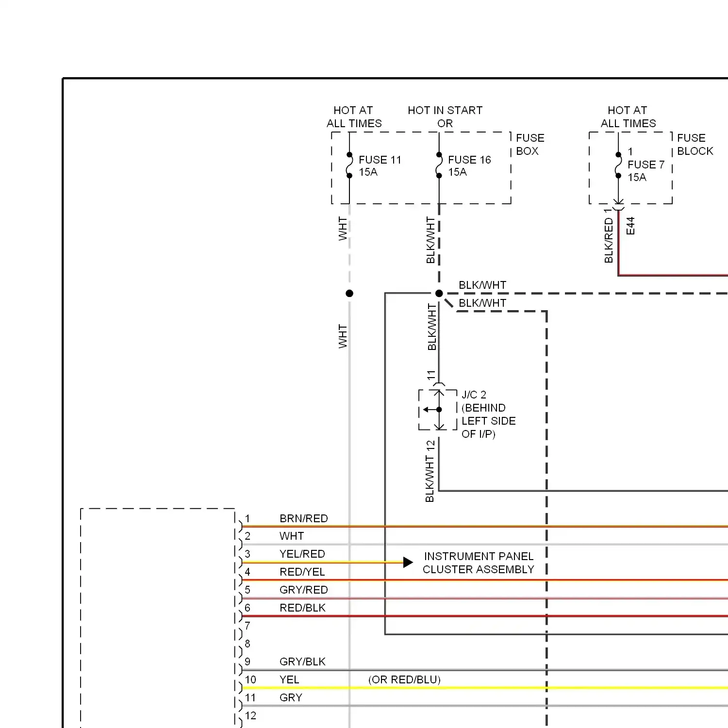Click pin number 12 on the left connector

(x=250, y=715)
